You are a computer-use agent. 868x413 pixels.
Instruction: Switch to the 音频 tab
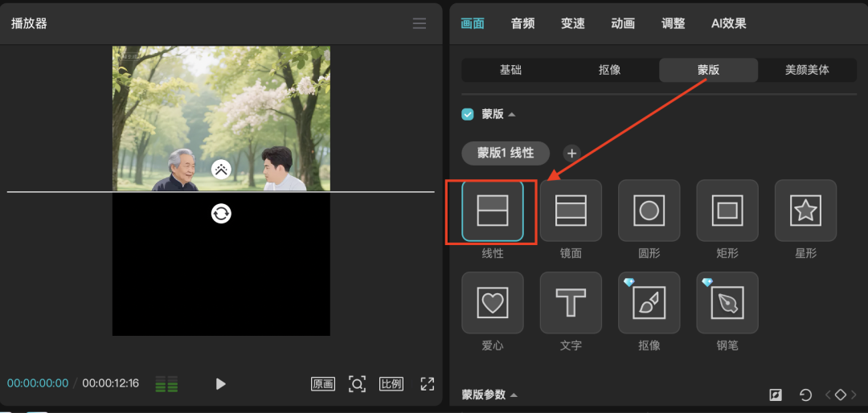point(522,23)
